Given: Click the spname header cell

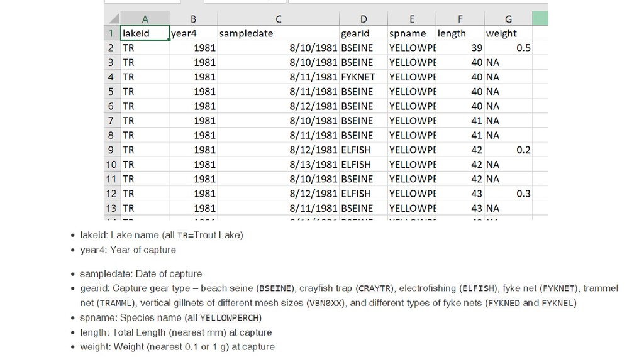Looking at the screenshot, I should 411,33.
